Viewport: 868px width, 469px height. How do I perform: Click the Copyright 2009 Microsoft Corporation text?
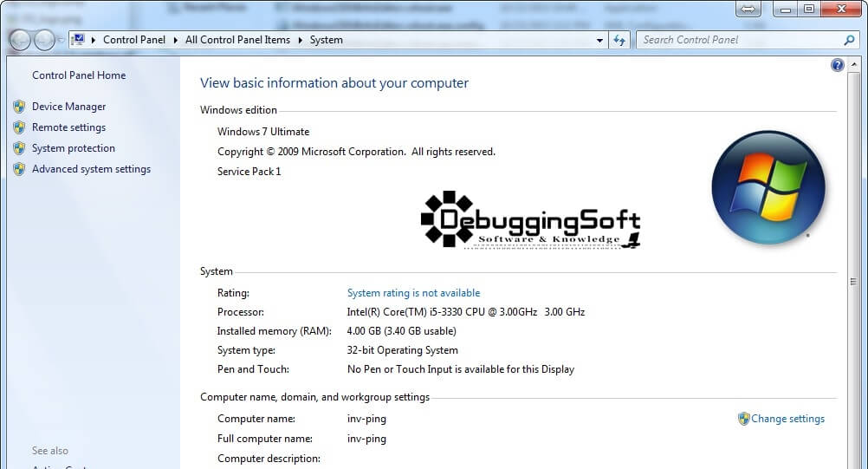pyautogui.click(x=356, y=152)
